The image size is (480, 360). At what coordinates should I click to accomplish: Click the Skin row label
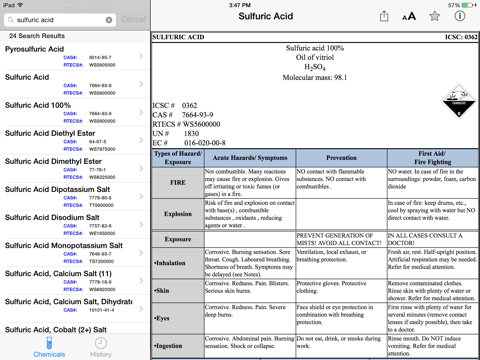click(162, 291)
